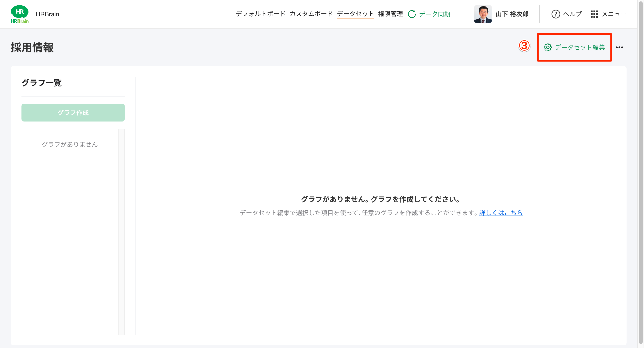
Task: Switch to the カスタムボード tab
Action: pos(311,14)
